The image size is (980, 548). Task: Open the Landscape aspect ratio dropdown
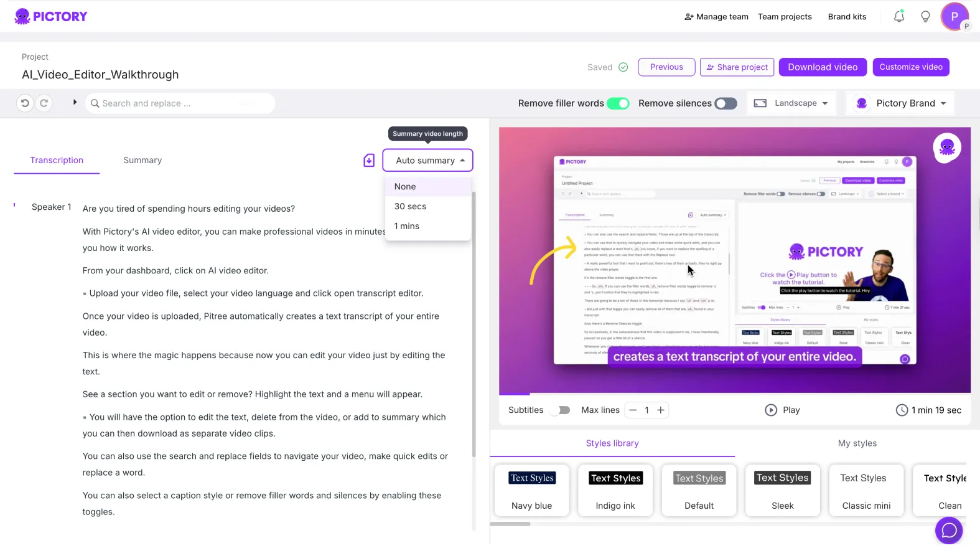791,103
